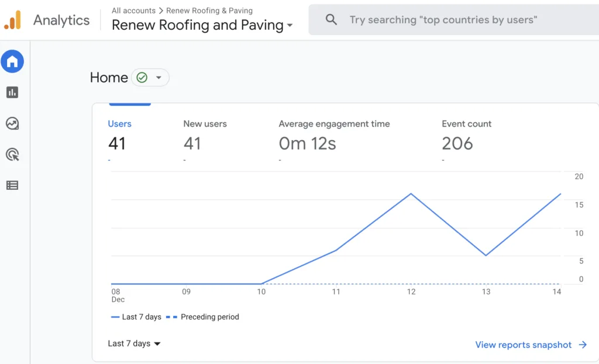Screen dimensions: 599x364
Task: Select the Event count metric tab
Action: [x=466, y=136]
